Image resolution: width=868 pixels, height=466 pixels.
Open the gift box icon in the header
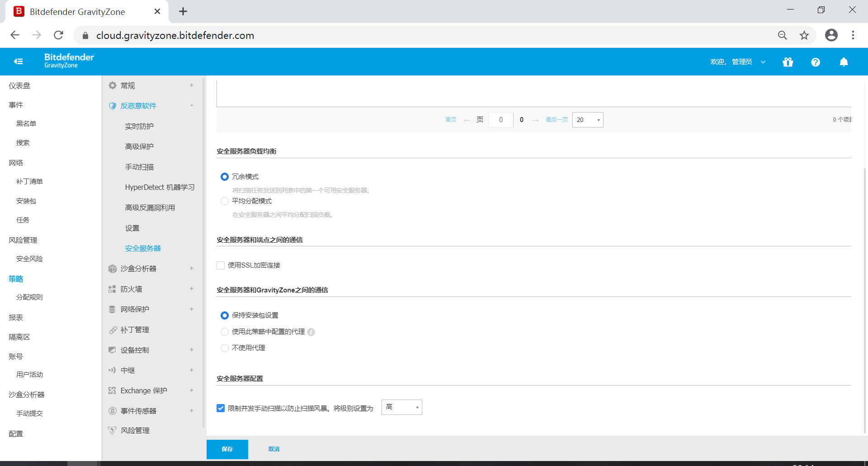click(788, 62)
